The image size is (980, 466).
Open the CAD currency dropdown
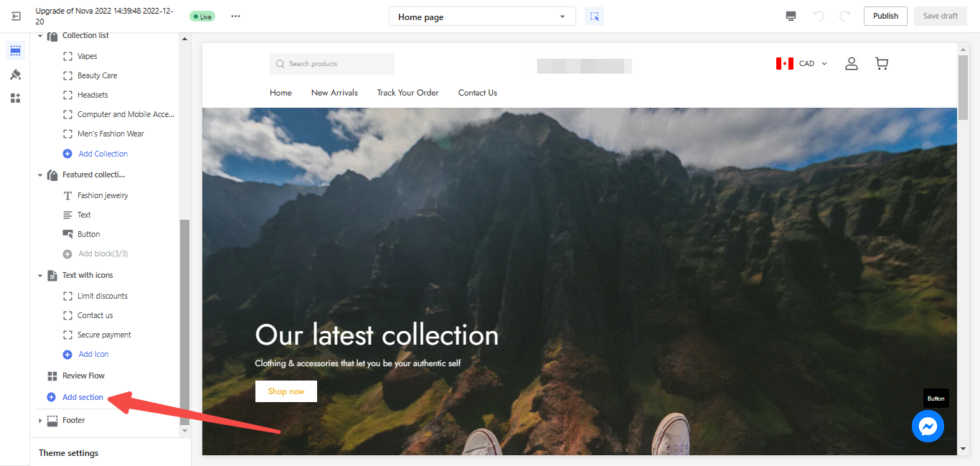pos(814,64)
